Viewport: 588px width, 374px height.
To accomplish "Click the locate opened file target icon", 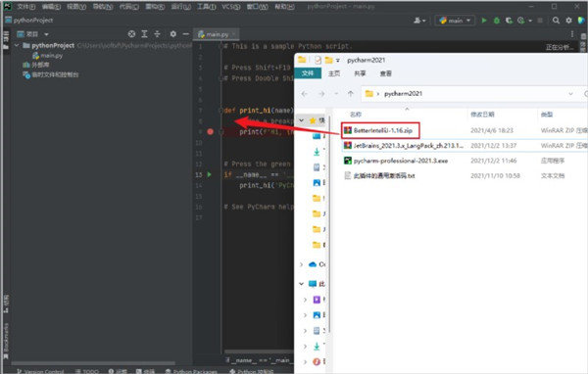I will 131,34.
